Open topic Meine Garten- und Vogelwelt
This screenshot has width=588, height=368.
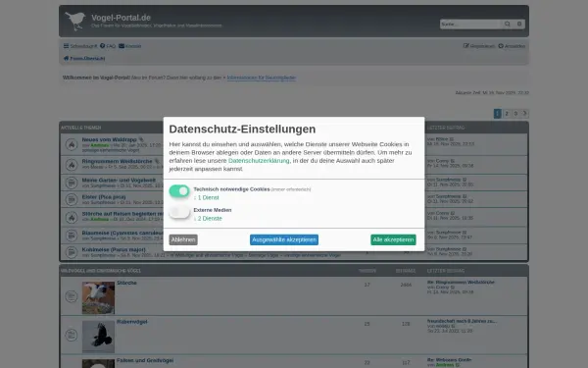tap(119, 181)
